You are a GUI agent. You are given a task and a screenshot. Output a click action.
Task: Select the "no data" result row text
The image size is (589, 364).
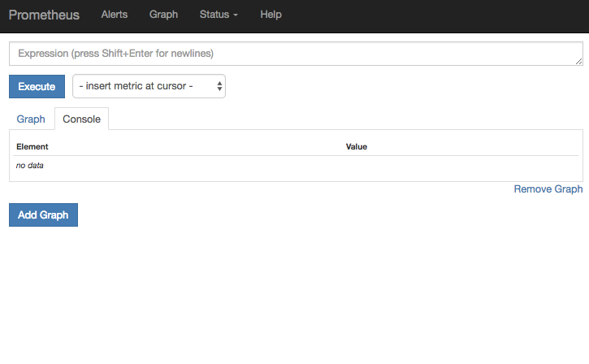pyautogui.click(x=30, y=165)
